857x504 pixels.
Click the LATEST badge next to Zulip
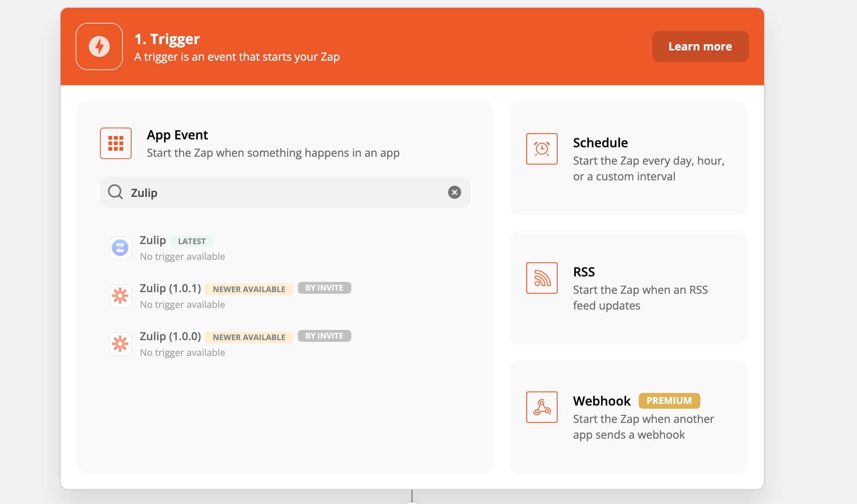[x=192, y=241]
